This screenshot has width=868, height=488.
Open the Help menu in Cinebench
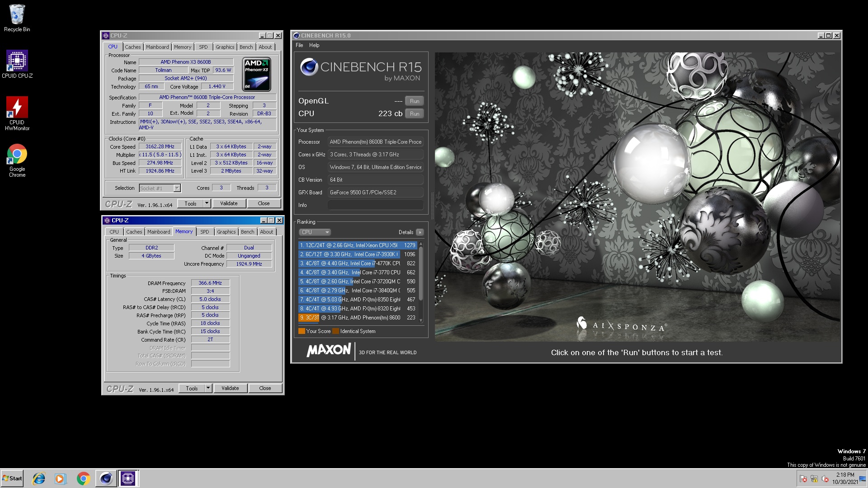(314, 45)
